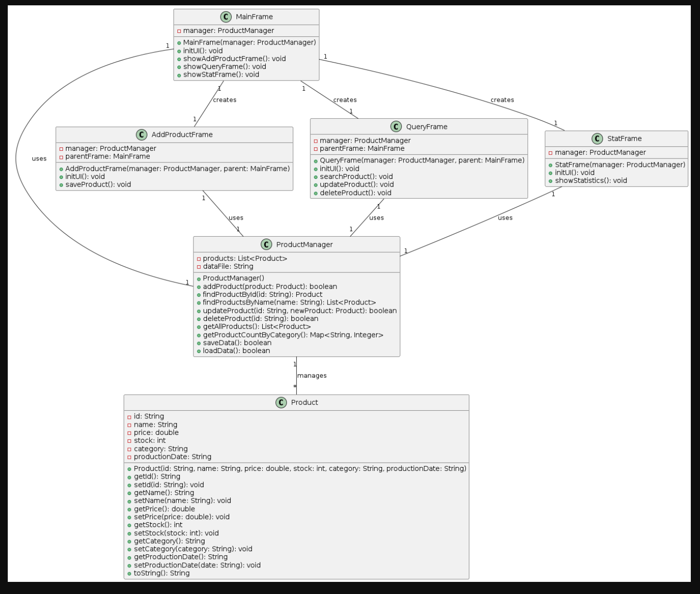Toggle the private marker on the dataFile attribute
Viewport: 700px width, 594px height.
click(x=199, y=266)
